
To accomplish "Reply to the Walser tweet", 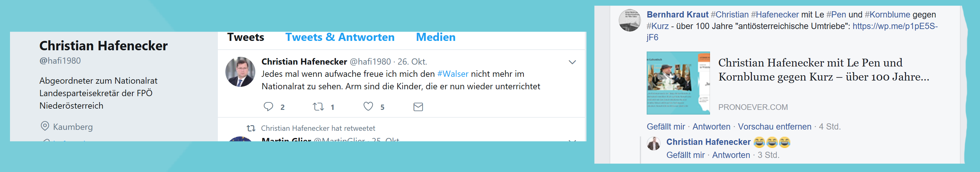I will coord(268,106).
